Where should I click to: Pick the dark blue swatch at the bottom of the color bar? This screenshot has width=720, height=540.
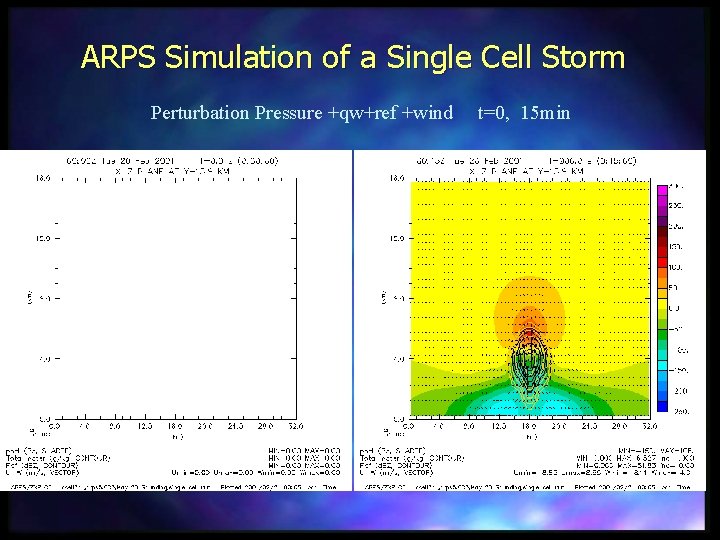pos(662,406)
